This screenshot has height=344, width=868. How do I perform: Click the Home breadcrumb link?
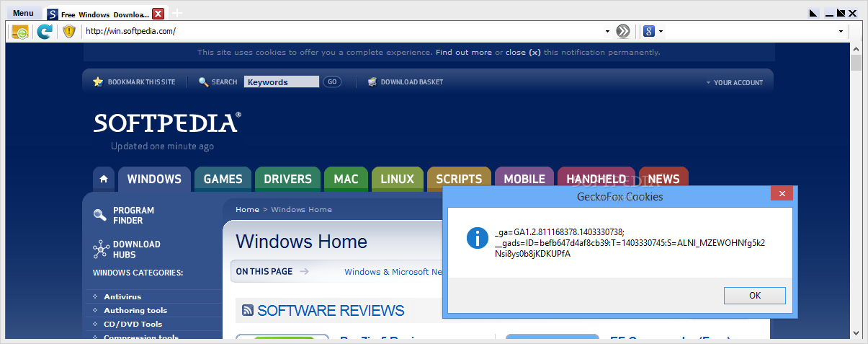coord(247,209)
